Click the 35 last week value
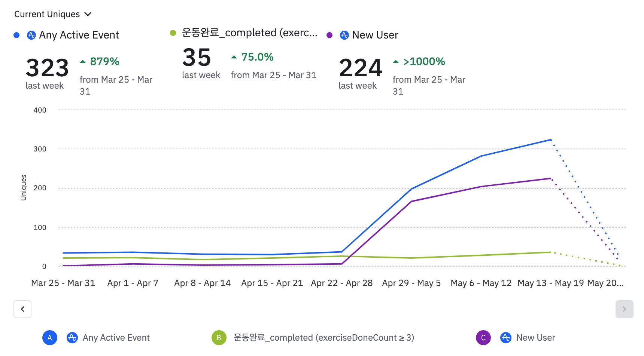This screenshot has height=356, width=644. click(197, 58)
